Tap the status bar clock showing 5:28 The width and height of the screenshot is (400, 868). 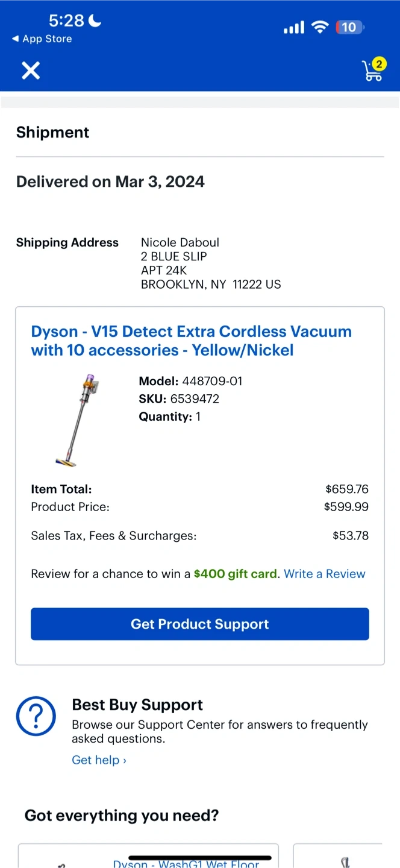point(66,21)
